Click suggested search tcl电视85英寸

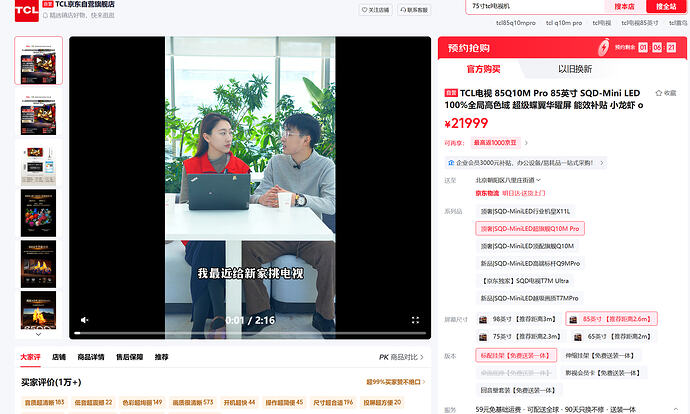(x=640, y=23)
